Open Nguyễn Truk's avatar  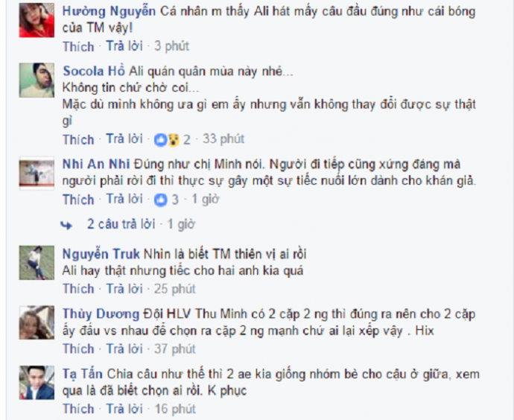click(37, 263)
